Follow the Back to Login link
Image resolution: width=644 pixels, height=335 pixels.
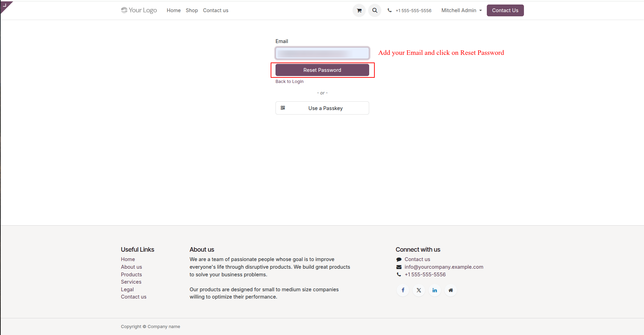click(x=289, y=82)
